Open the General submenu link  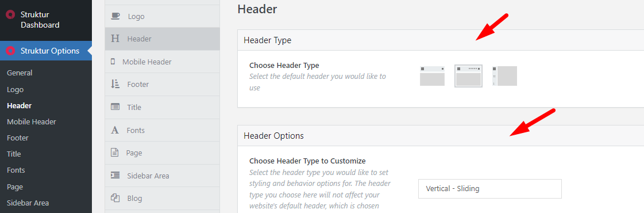(20, 73)
